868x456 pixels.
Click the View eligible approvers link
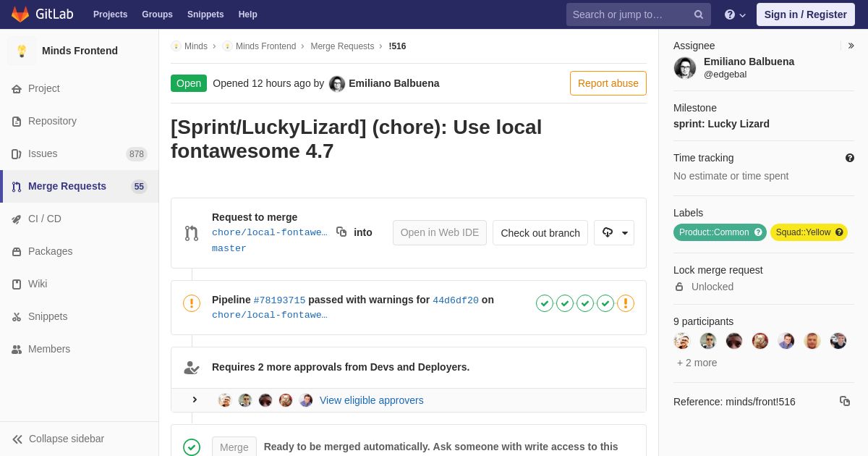371,400
